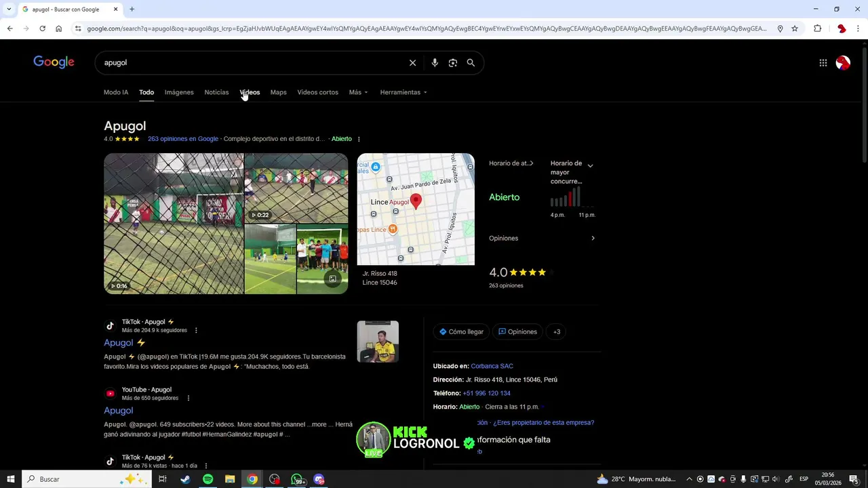Expand the Más search filter dropdown
The width and height of the screenshot is (868, 488).
point(358,92)
